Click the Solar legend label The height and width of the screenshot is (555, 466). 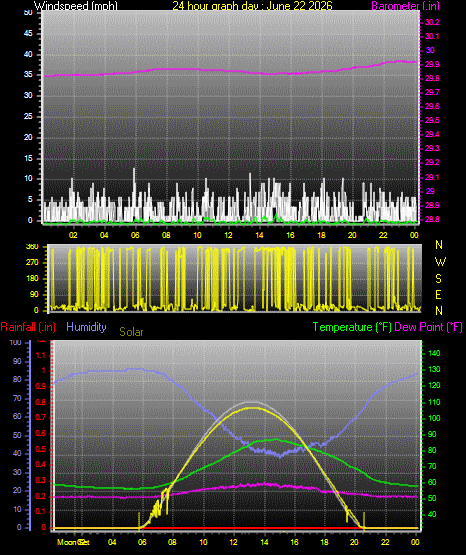point(131,332)
